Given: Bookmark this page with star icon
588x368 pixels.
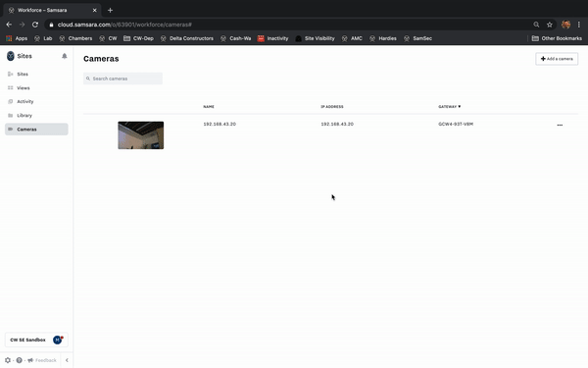Looking at the screenshot, I should [x=550, y=25].
